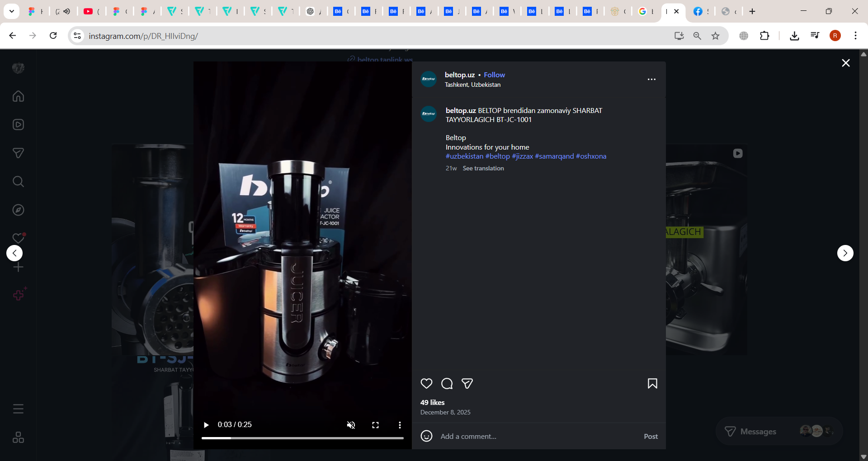View the 49 likes list
Image resolution: width=868 pixels, height=461 pixels.
point(433,402)
